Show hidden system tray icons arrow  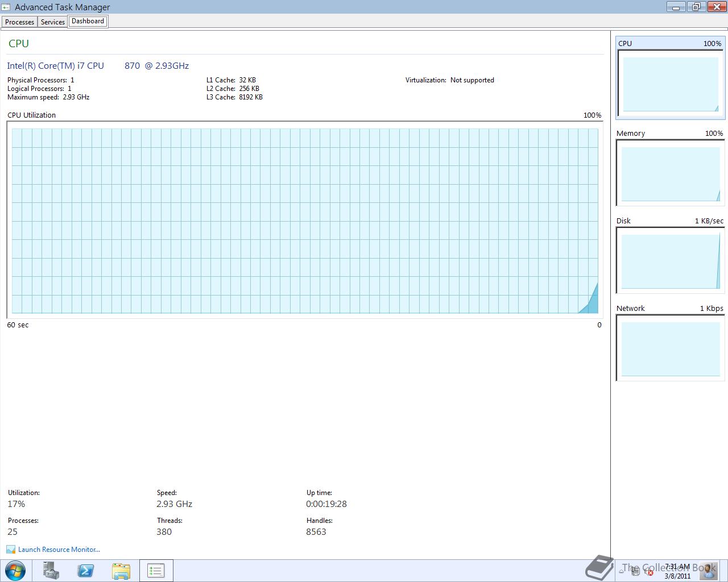tap(622, 571)
